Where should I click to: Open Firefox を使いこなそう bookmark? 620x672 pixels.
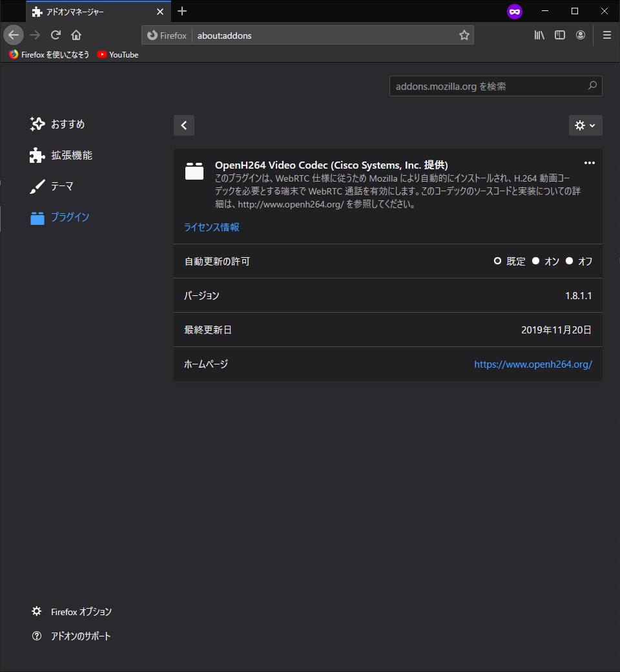click(x=49, y=54)
